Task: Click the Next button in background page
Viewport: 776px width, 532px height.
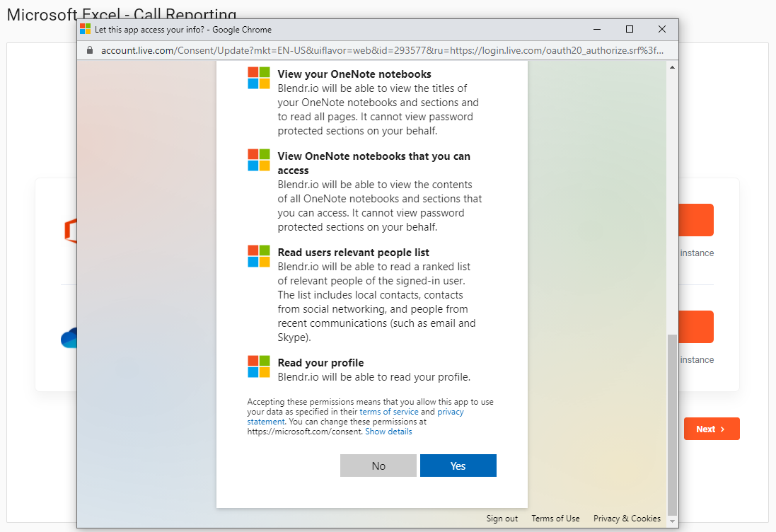Action: coord(712,429)
